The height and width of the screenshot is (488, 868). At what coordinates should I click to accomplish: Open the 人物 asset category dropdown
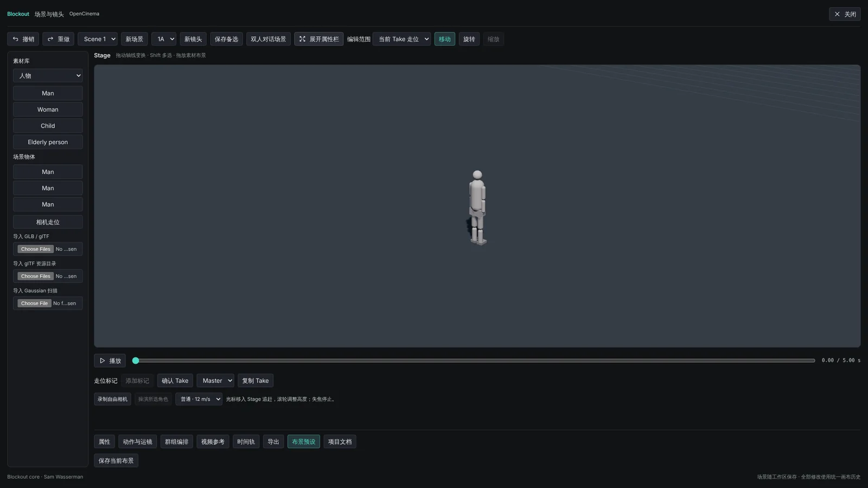click(x=48, y=75)
